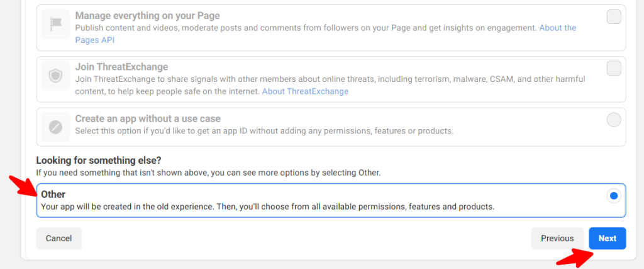Image resolution: width=644 pixels, height=269 pixels.
Task: Follow the About ThreatExchange link
Action: pyautogui.click(x=305, y=91)
